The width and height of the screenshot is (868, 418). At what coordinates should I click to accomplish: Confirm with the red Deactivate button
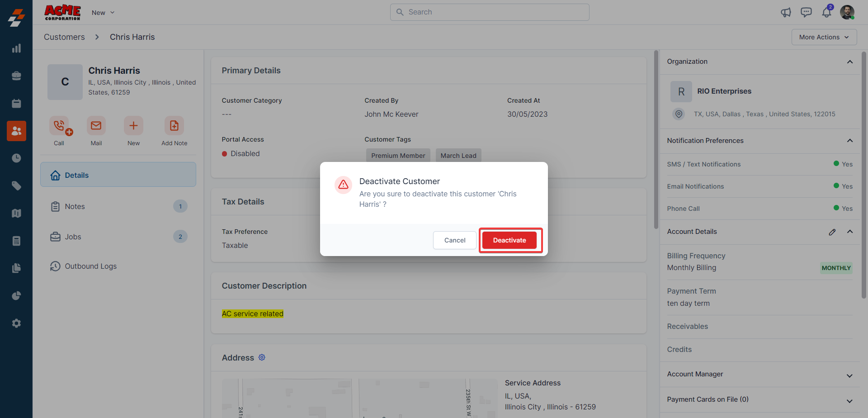[x=509, y=240]
